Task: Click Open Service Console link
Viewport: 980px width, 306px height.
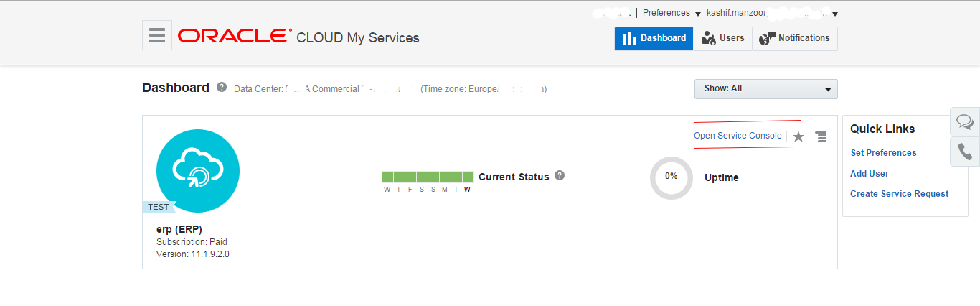Action: pyautogui.click(x=738, y=136)
